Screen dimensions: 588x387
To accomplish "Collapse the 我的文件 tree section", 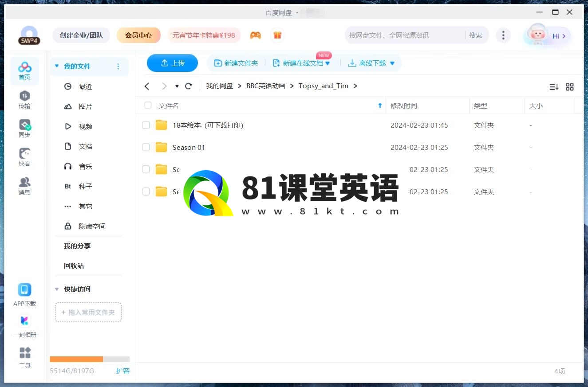I will point(57,66).
